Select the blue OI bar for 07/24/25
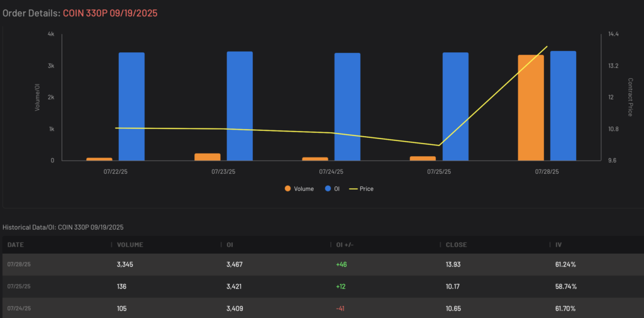 pos(347,107)
